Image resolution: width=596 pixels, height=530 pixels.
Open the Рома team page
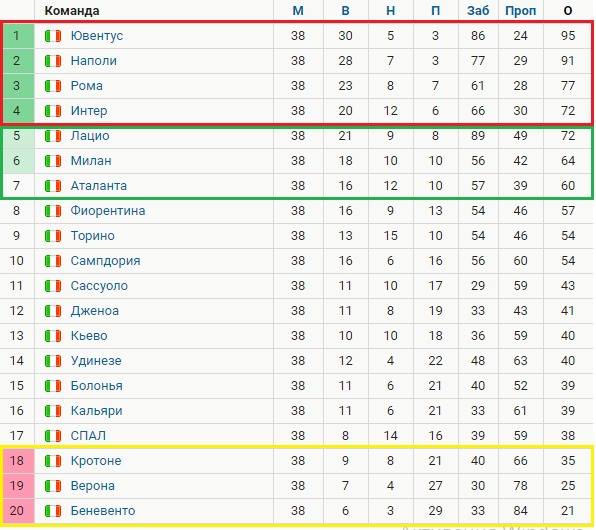tap(87, 86)
